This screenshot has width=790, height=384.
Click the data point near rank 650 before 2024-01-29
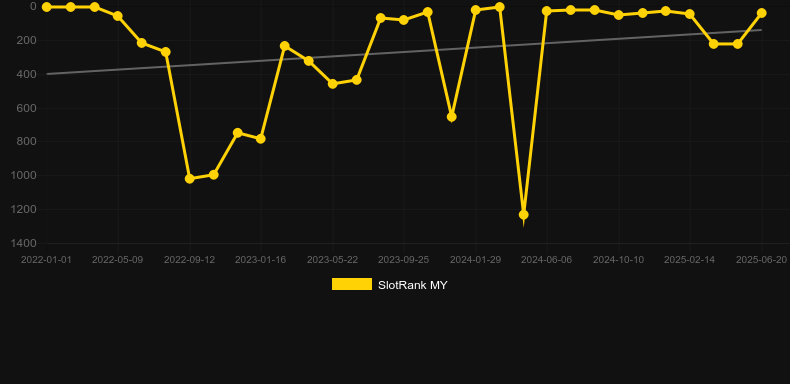452,117
